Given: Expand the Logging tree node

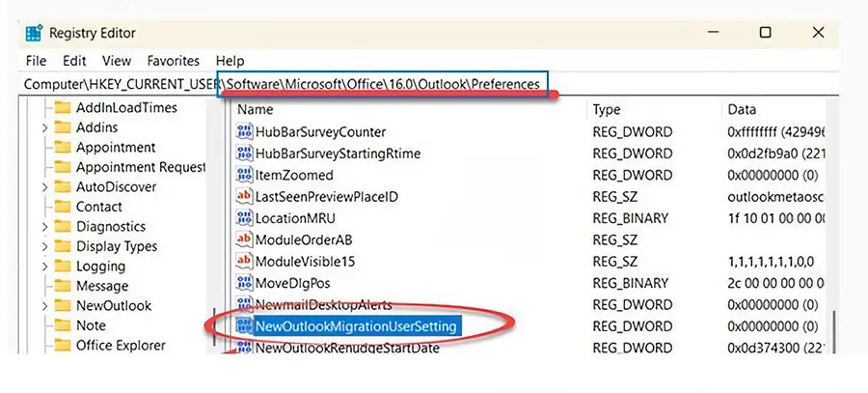Looking at the screenshot, I should click(44, 267).
